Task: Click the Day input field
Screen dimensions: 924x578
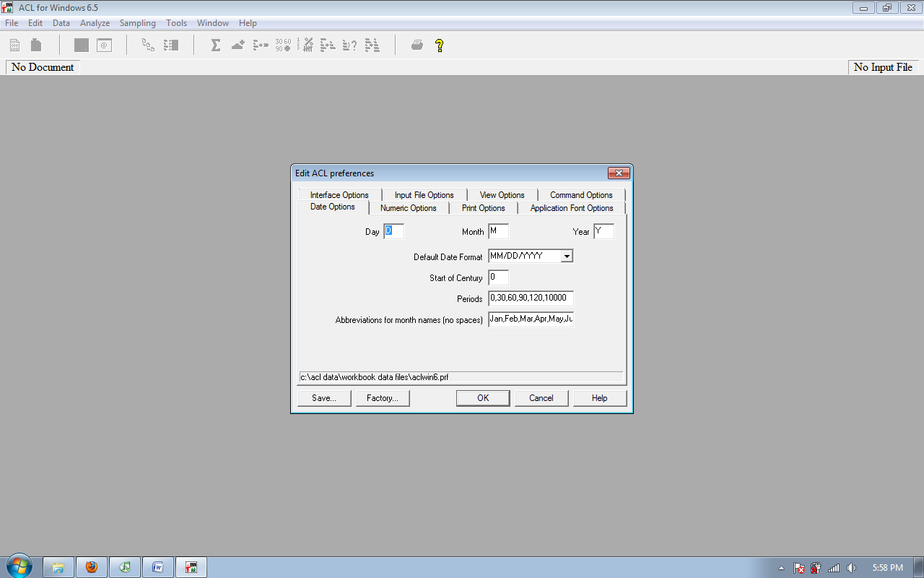Action: 394,231
